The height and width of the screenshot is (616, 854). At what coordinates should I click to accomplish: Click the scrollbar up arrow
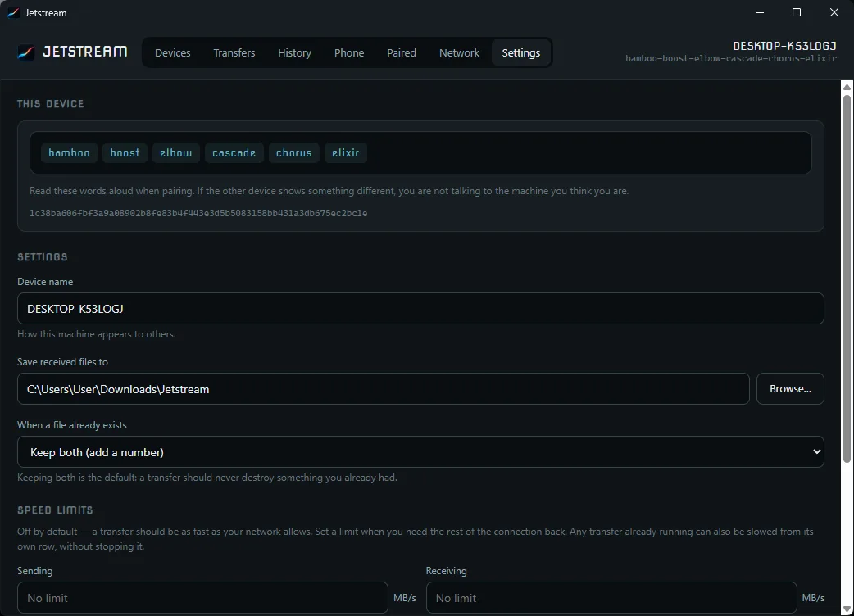point(847,87)
